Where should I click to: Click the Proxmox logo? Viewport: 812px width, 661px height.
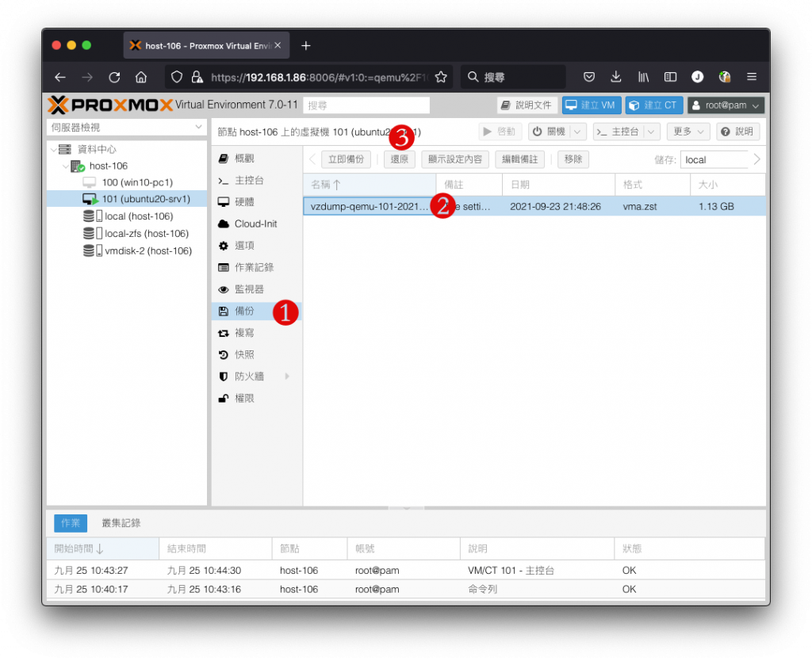click(x=109, y=105)
